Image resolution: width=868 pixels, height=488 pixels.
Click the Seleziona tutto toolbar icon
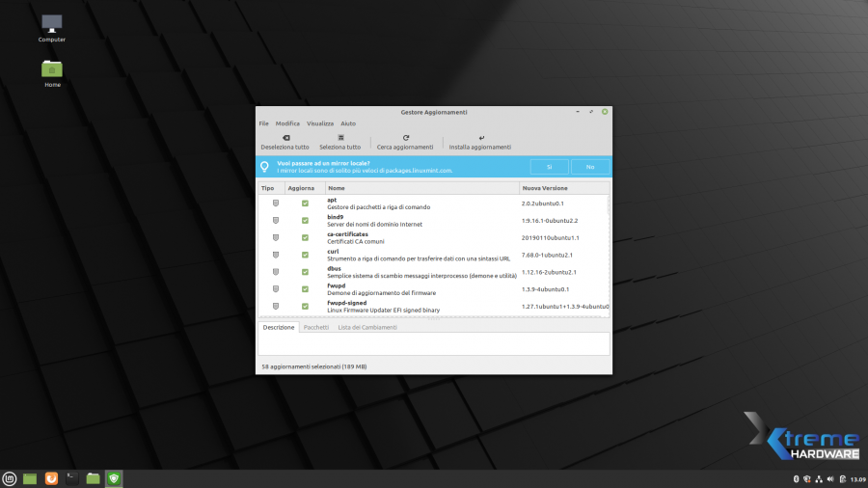339,138
